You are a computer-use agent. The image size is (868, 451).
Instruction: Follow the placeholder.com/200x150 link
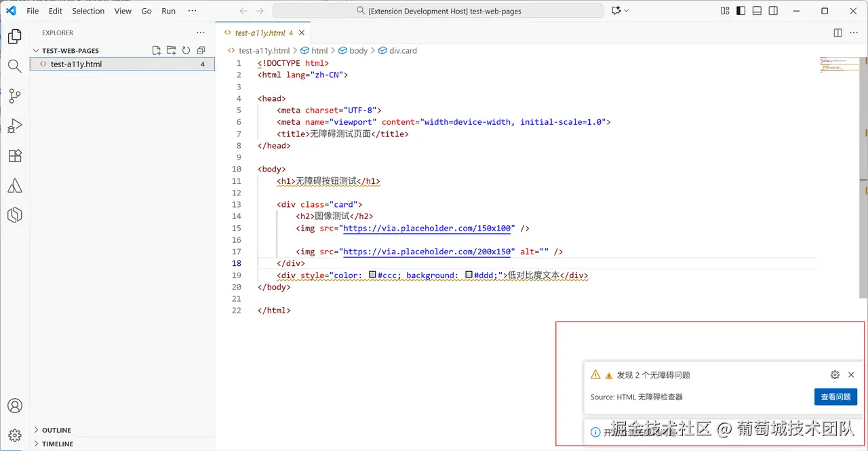(429, 252)
